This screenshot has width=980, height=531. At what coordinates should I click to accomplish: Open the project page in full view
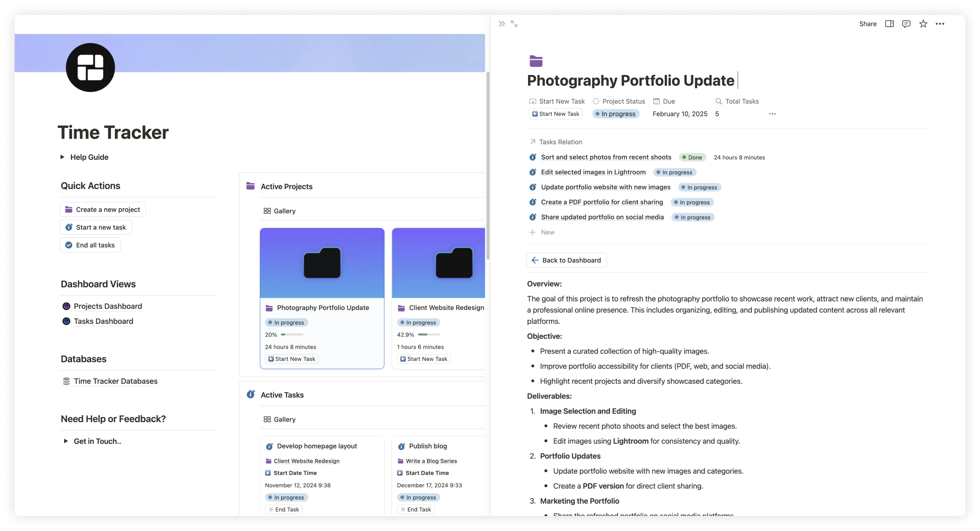(514, 24)
